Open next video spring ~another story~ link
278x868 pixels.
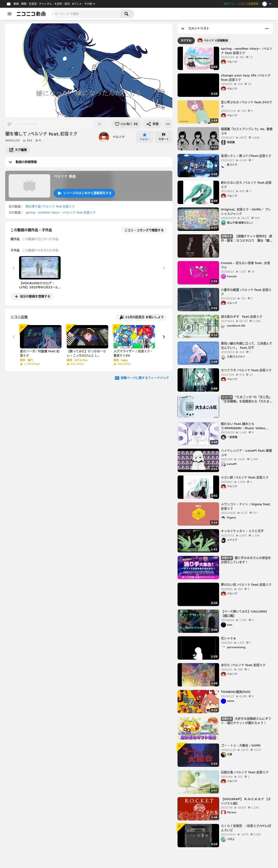coord(60,213)
